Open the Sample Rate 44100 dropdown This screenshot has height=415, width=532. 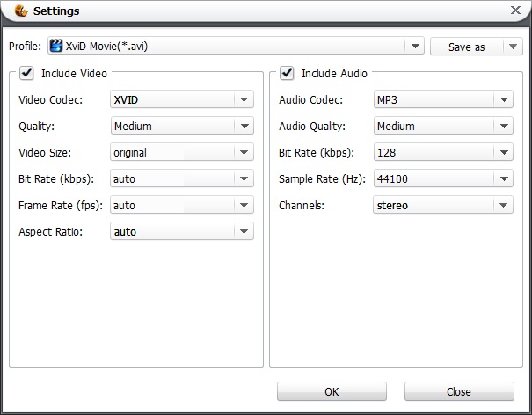[x=443, y=178]
